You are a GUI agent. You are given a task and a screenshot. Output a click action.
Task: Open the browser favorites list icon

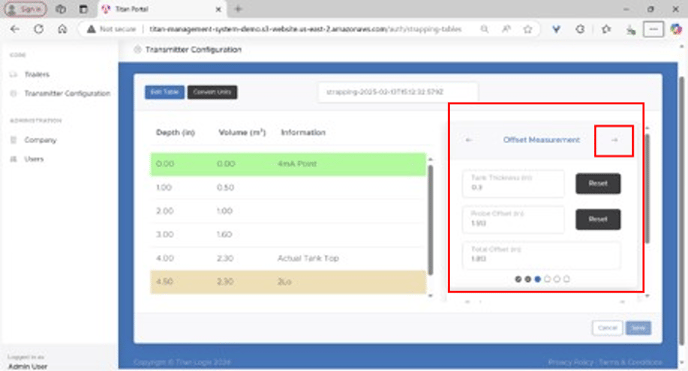[x=606, y=29]
